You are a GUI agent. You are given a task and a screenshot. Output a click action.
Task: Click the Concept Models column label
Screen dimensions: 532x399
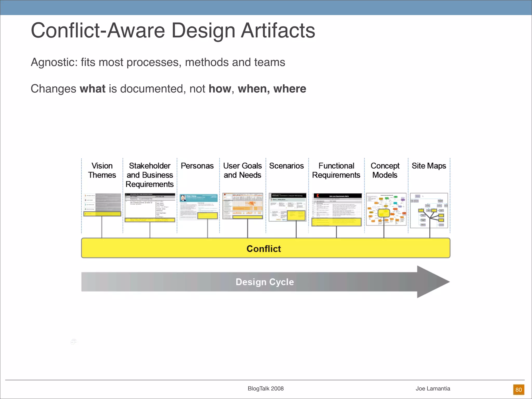[385, 170]
